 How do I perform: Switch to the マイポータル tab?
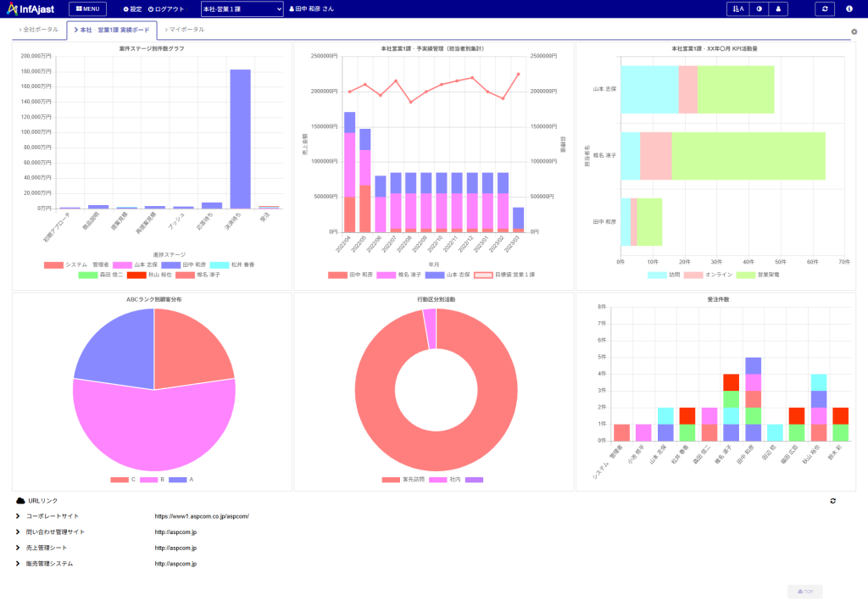(x=184, y=30)
